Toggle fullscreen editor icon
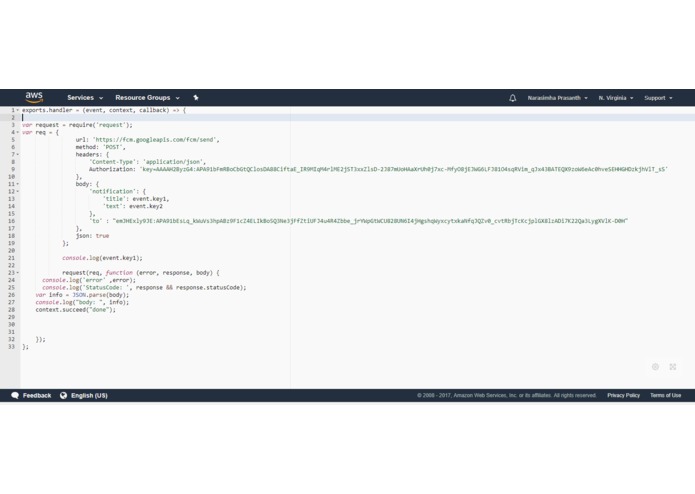Image resolution: width=695 pixels, height=494 pixels. click(672, 367)
